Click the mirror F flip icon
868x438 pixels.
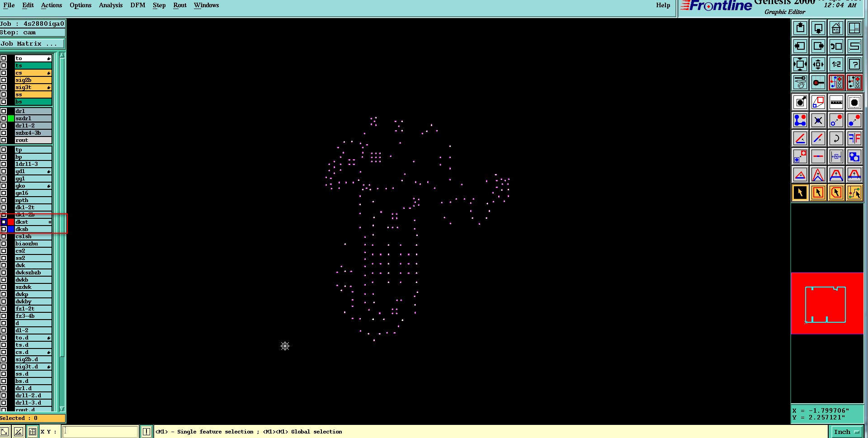[854, 138]
